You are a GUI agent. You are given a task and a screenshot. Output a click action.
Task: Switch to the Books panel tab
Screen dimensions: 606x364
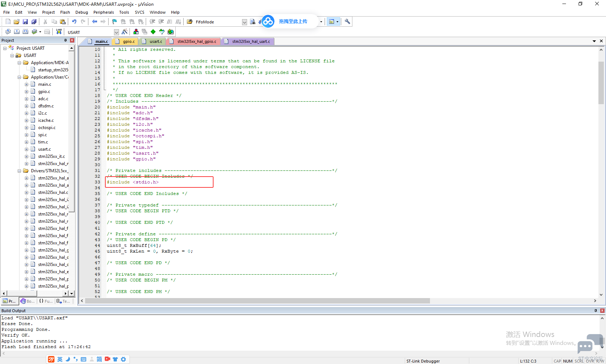pyautogui.click(x=28, y=301)
